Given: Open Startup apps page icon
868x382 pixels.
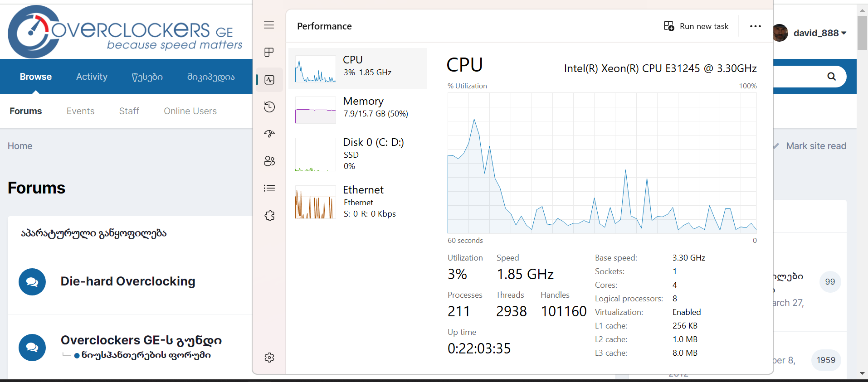Looking at the screenshot, I should coord(269,134).
